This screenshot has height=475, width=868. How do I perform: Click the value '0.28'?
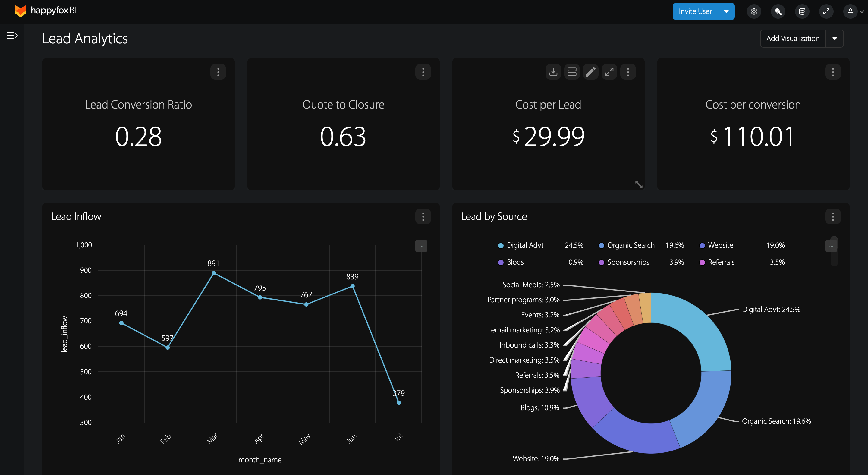click(x=139, y=137)
